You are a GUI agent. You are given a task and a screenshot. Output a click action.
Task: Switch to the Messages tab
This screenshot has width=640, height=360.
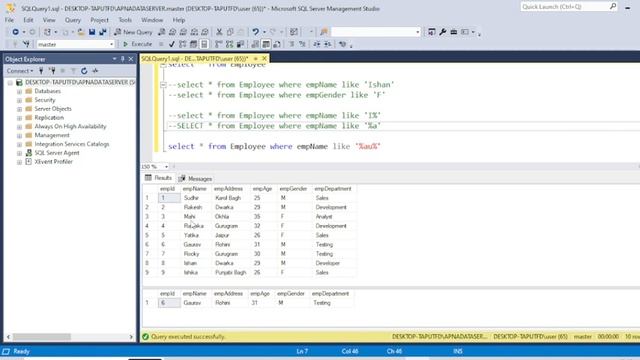(x=195, y=178)
